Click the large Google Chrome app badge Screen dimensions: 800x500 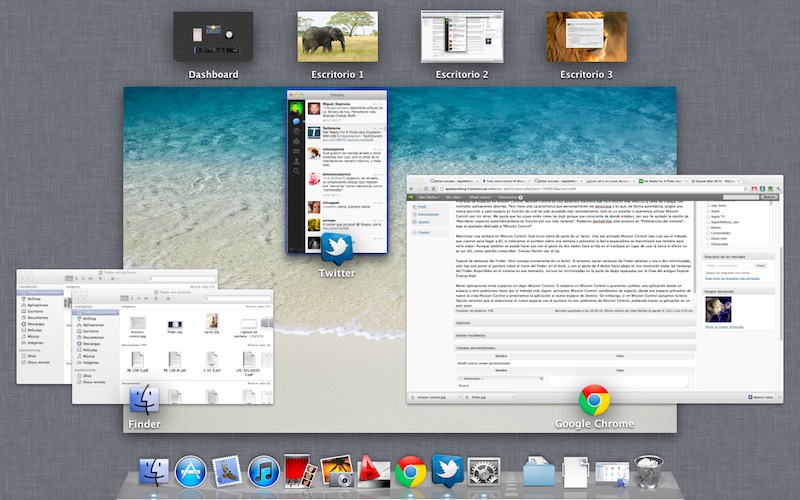(594, 401)
